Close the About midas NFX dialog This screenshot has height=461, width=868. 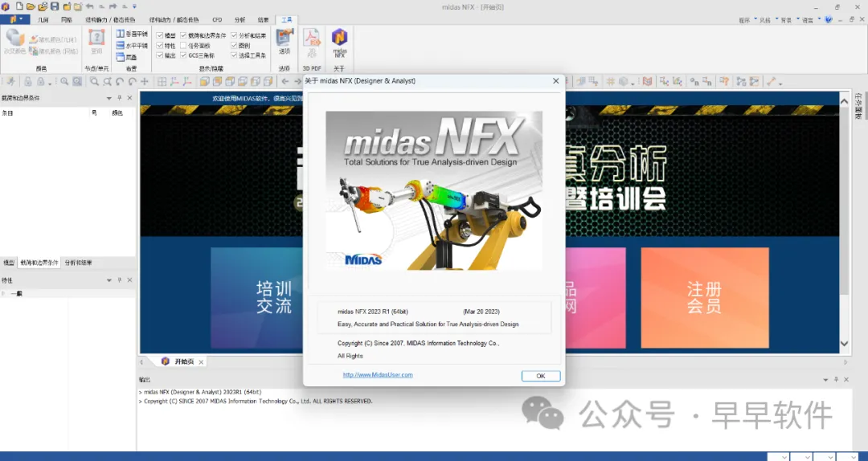pyautogui.click(x=556, y=81)
